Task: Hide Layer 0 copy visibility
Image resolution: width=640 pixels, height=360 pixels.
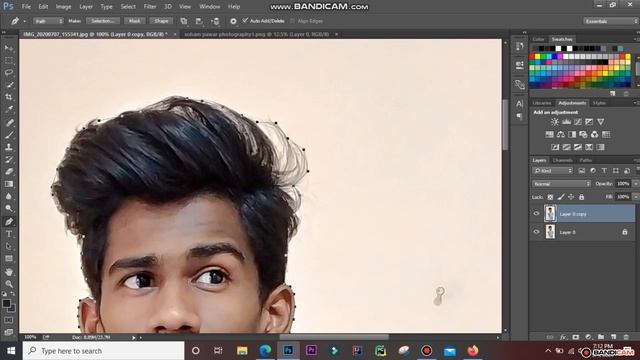Action: pos(536,213)
